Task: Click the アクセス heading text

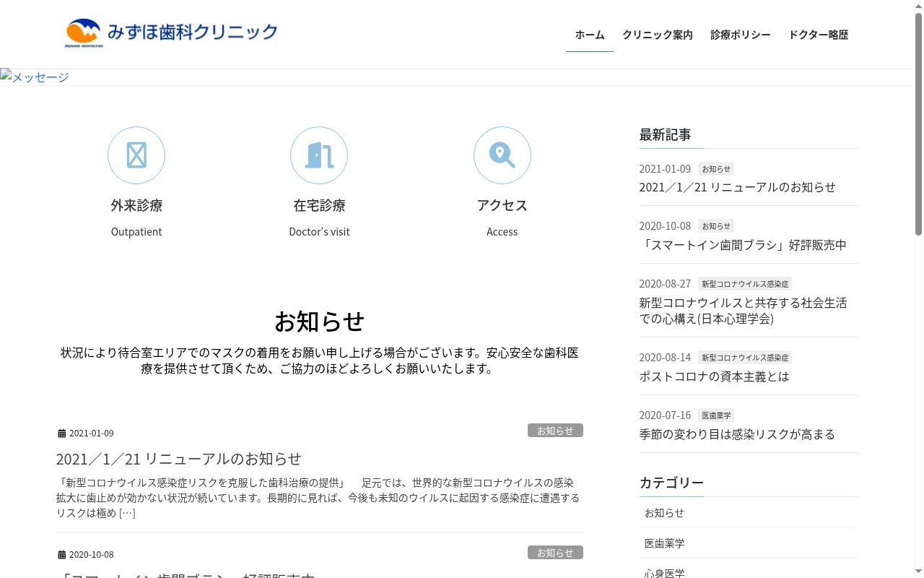Action: [x=502, y=205]
